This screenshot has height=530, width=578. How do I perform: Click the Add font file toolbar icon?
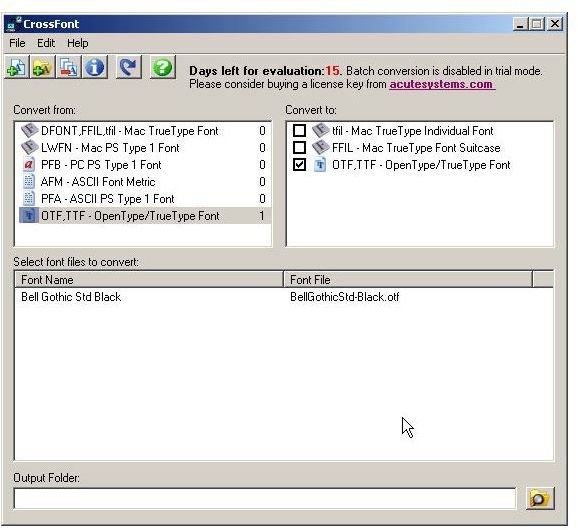16,67
